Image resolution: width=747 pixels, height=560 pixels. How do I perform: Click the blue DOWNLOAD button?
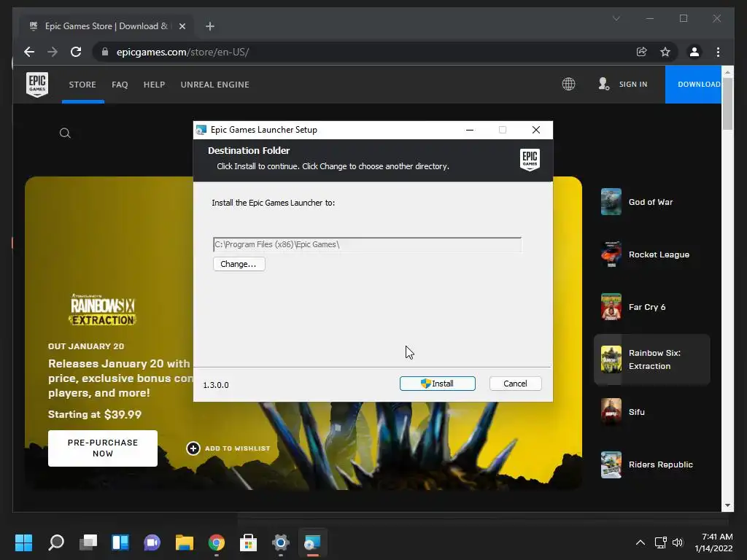(693, 85)
